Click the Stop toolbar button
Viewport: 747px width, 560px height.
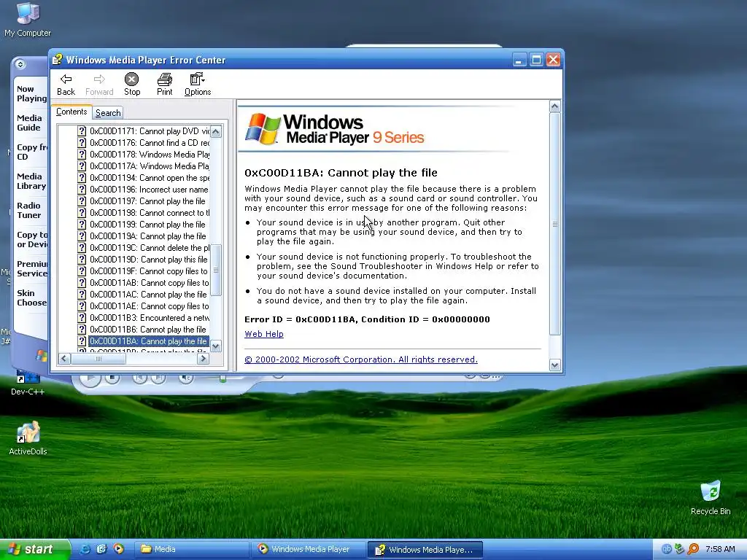click(x=132, y=85)
